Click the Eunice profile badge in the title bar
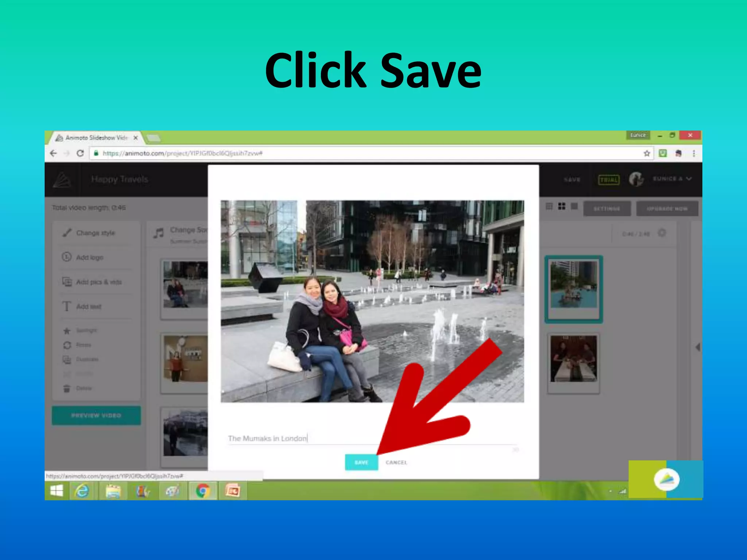The image size is (747, 560). 638,135
